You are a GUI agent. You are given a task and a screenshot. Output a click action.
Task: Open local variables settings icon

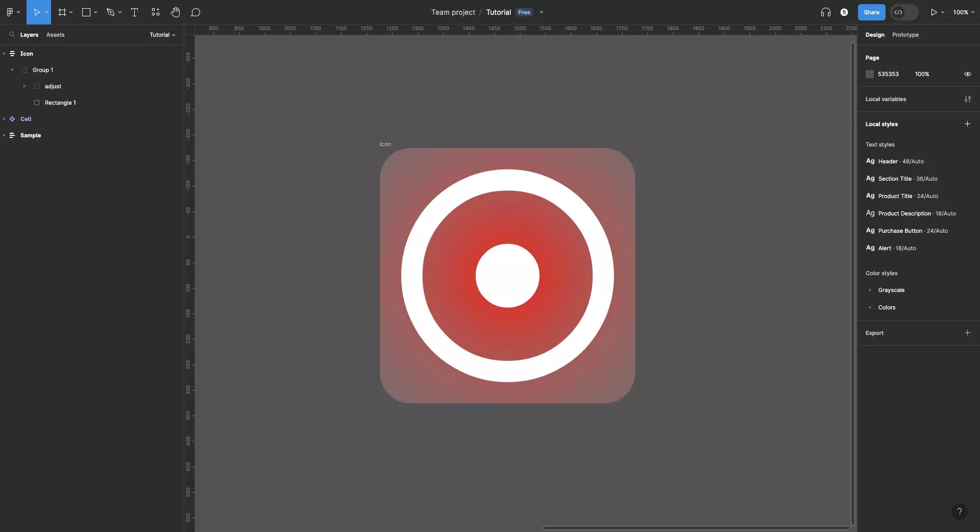968,99
